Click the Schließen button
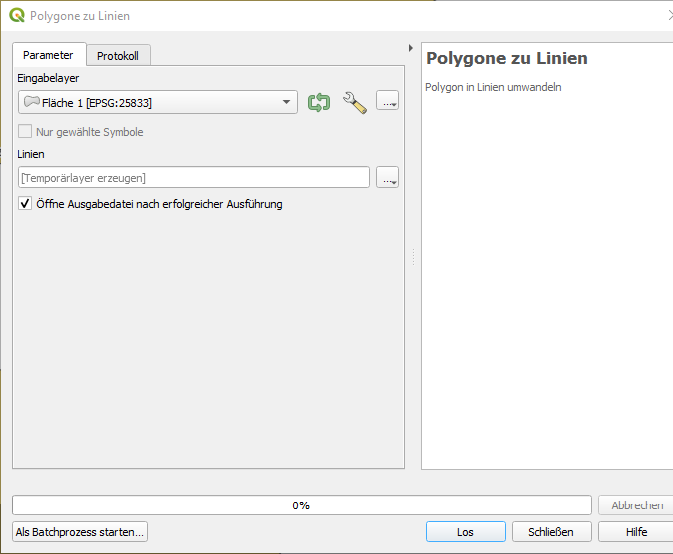The image size is (673, 554). pyautogui.click(x=551, y=532)
